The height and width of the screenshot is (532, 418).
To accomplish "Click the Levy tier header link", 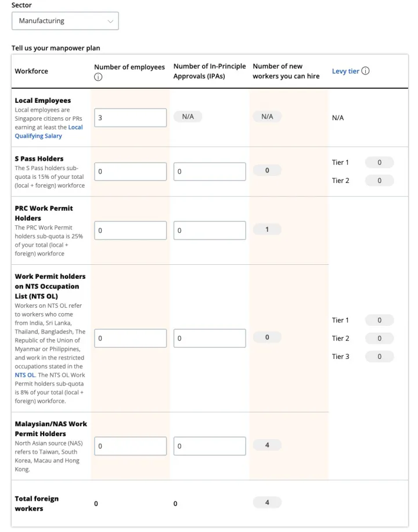I will [345, 71].
